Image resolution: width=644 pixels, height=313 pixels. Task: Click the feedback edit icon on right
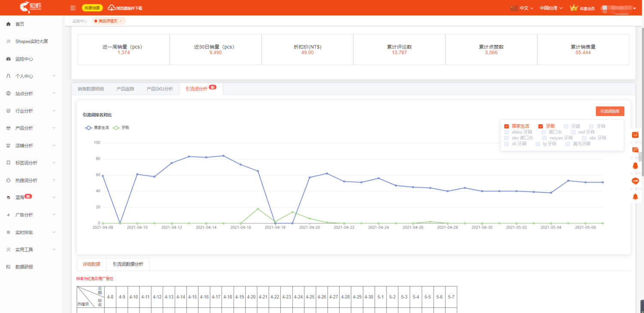pos(635,135)
